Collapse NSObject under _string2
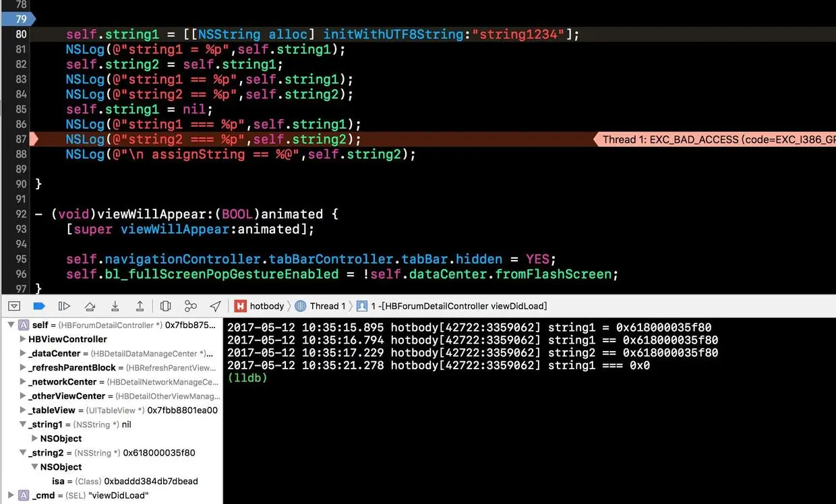The width and height of the screenshot is (836, 504). pyautogui.click(x=35, y=467)
